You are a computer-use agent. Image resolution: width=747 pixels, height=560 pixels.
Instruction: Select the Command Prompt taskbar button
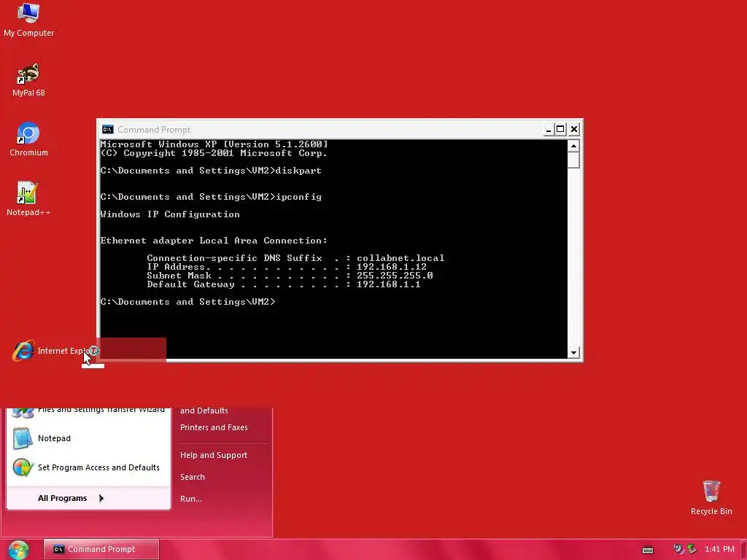coord(101,549)
